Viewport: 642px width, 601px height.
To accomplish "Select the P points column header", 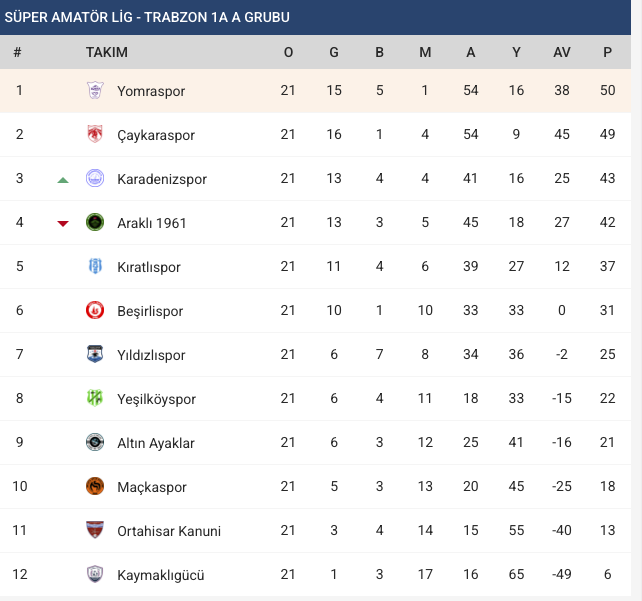I will 608,52.
